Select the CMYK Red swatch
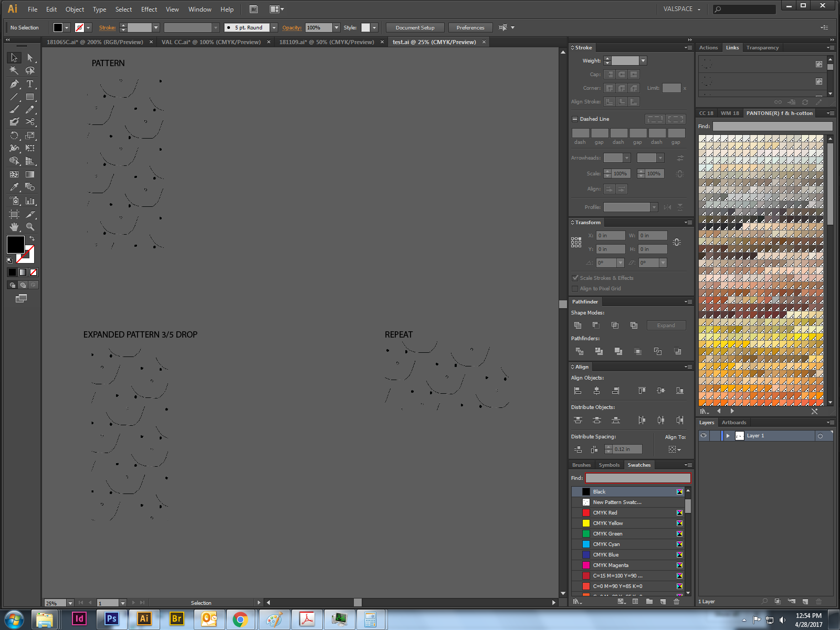 click(628, 513)
